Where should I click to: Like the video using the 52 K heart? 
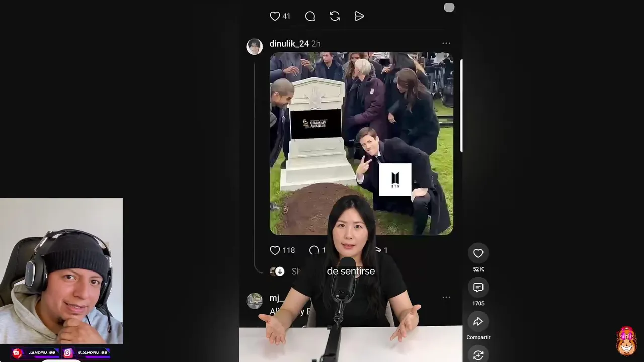pos(478,253)
